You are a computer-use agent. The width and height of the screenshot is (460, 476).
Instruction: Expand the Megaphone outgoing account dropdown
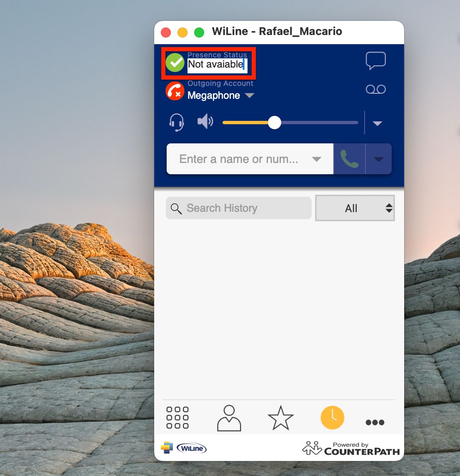click(x=250, y=95)
